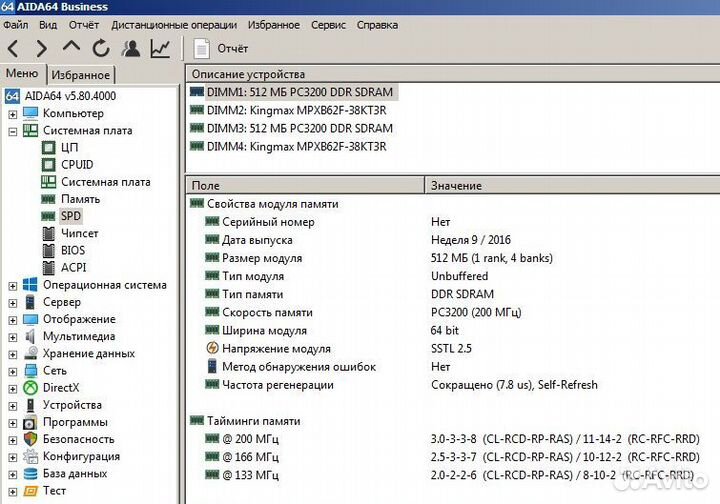The image size is (720, 504).
Task: Expand the Конфигурация tree node
Action: 13,458
